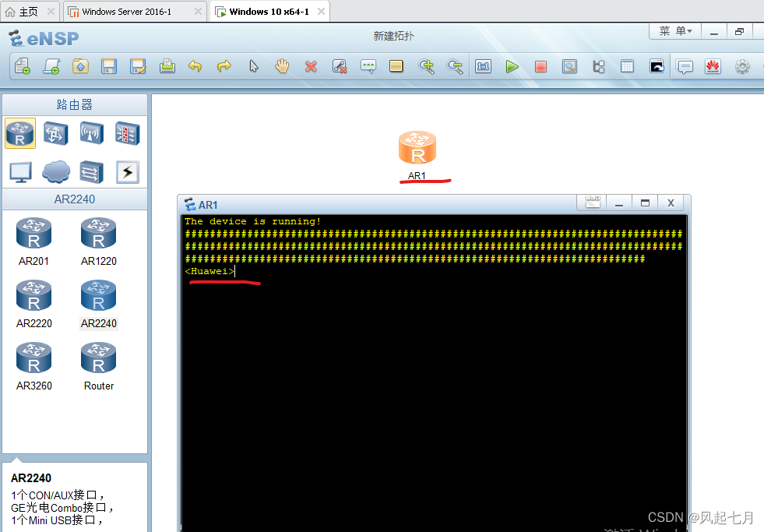Choose the AR2240 router model
Image resolution: width=764 pixels, height=532 pixels.
click(x=98, y=304)
